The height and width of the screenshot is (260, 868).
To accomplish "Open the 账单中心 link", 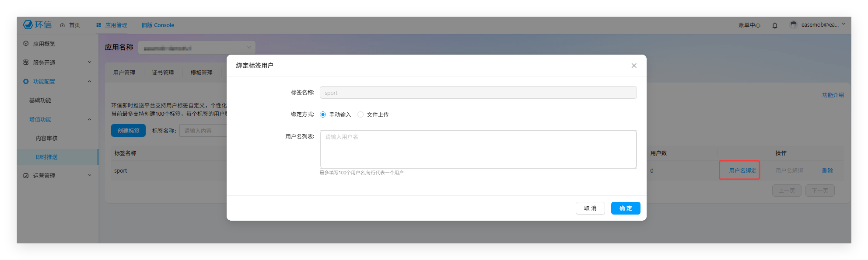I will point(749,25).
